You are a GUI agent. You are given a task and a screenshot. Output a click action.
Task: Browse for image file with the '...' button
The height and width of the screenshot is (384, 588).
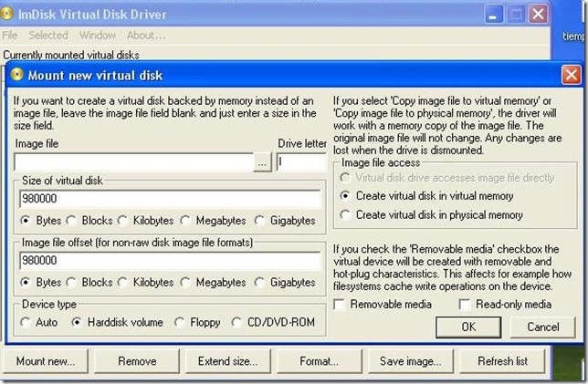click(263, 162)
